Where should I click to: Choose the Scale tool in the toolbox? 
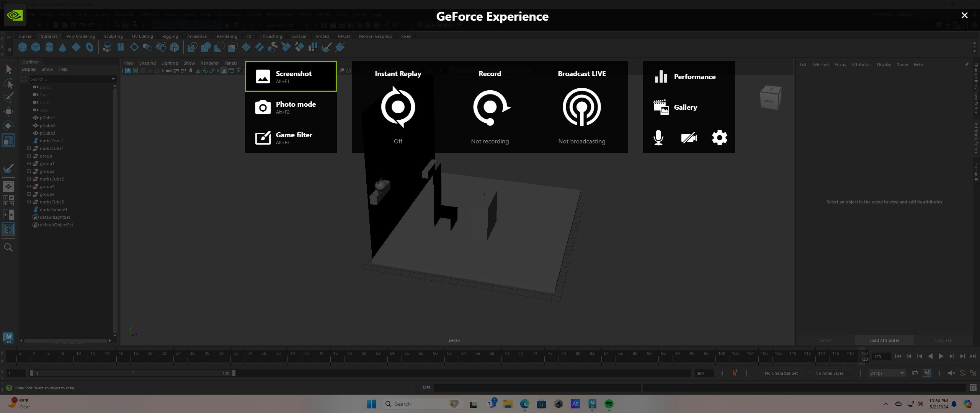click(8, 140)
